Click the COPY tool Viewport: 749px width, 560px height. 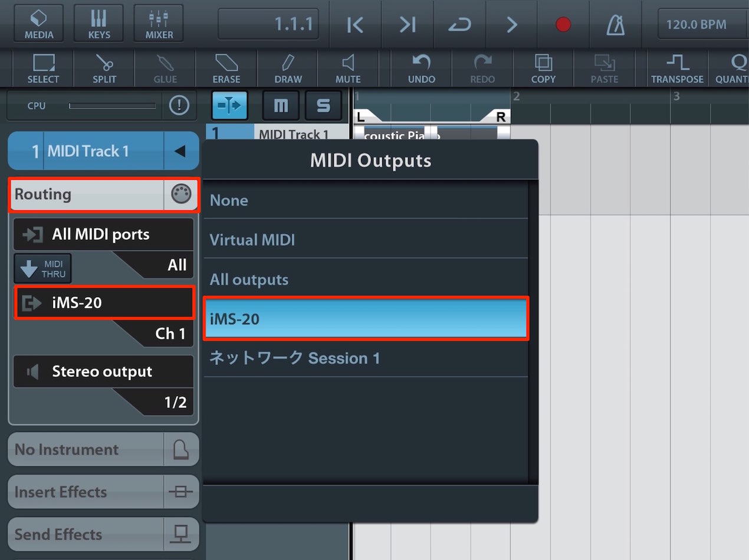tap(543, 68)
